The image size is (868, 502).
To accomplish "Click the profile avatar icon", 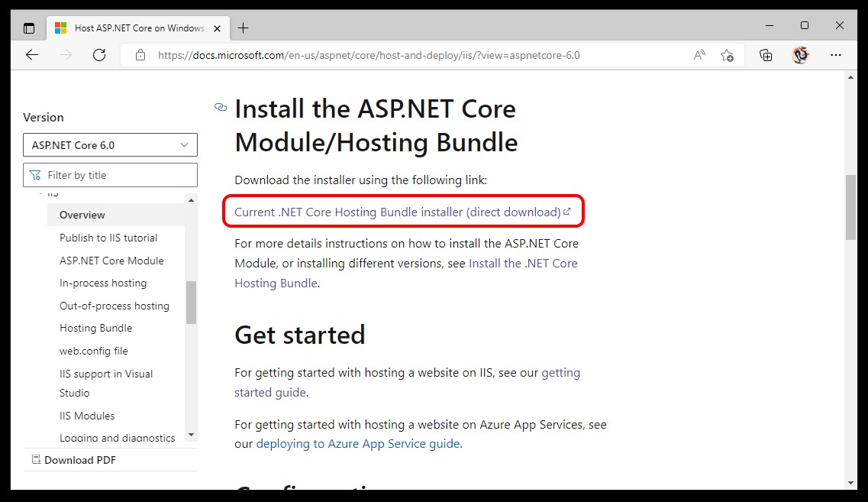I will (800, 55).
